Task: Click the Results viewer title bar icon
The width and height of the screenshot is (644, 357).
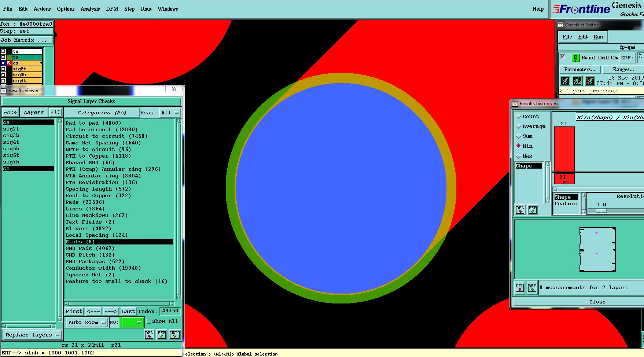Action: point(4,91)
